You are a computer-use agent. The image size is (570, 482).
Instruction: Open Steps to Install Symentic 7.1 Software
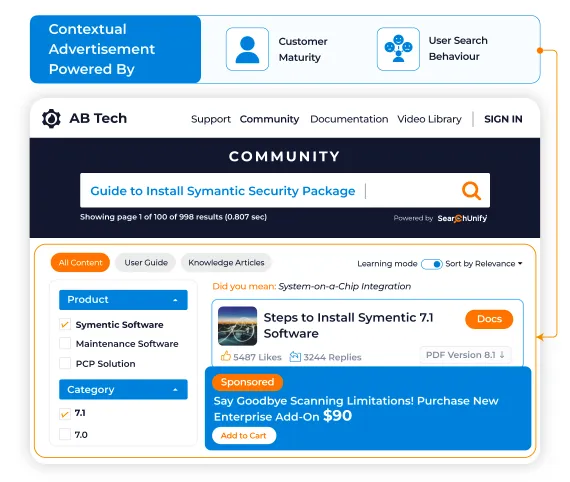click(348, 325)
